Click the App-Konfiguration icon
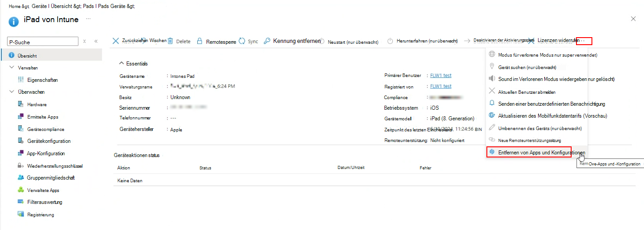Screen dimensions: 644x230 [x=21, y=153]
